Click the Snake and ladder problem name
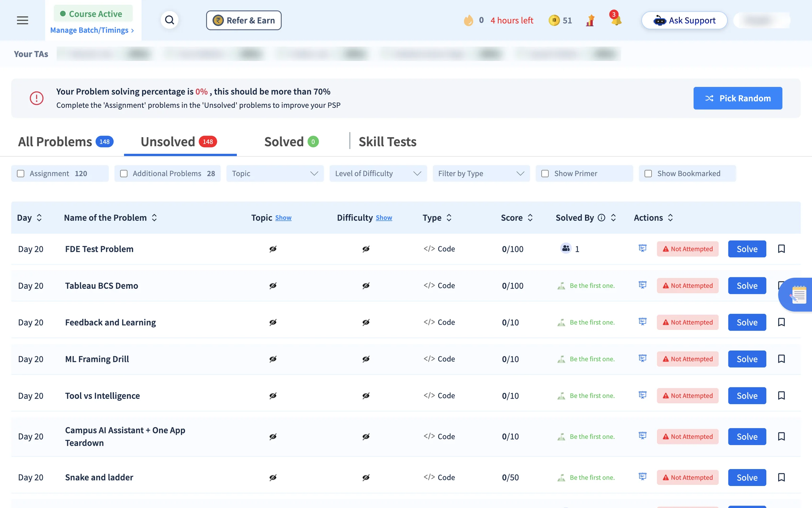The image size is (812, 508). (x=99, y=477)
